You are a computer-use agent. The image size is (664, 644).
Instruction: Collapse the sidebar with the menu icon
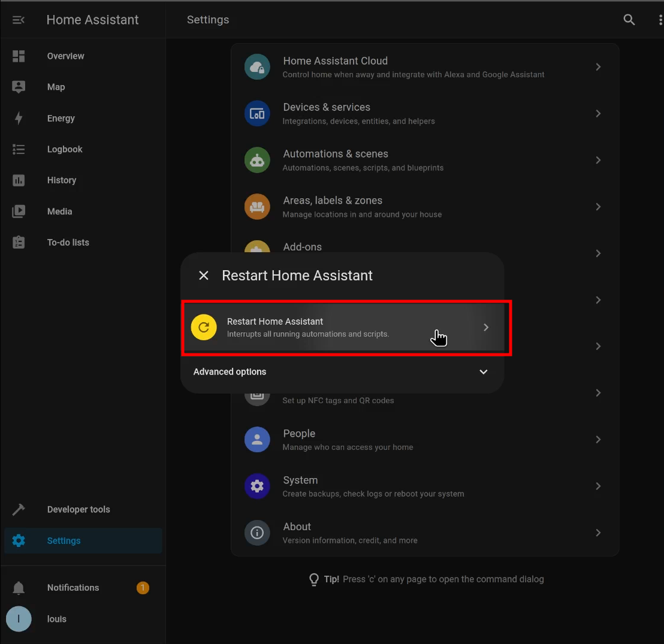pos(18,20)
